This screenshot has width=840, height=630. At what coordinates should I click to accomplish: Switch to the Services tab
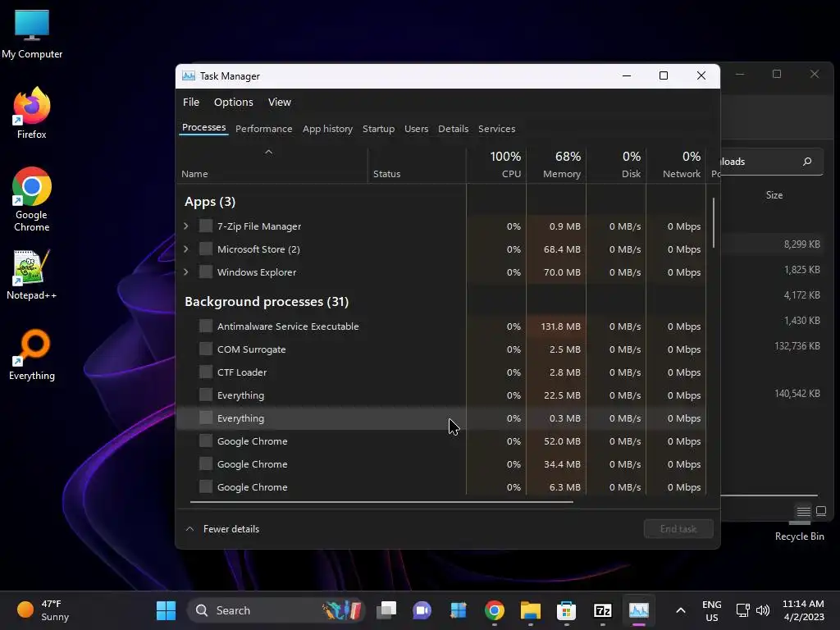(x=496, y=129)
